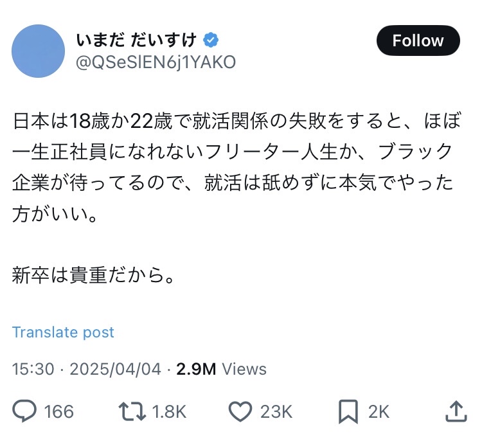The image size is (482, 448).
Task: Click the reply speech bubble icon
Action: pos(24,410)
